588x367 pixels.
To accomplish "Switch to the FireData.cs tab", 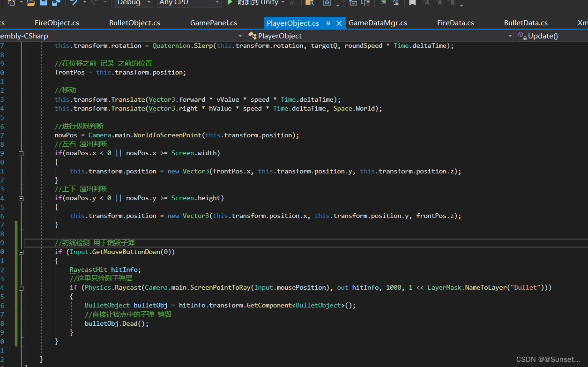I will 455,22.
